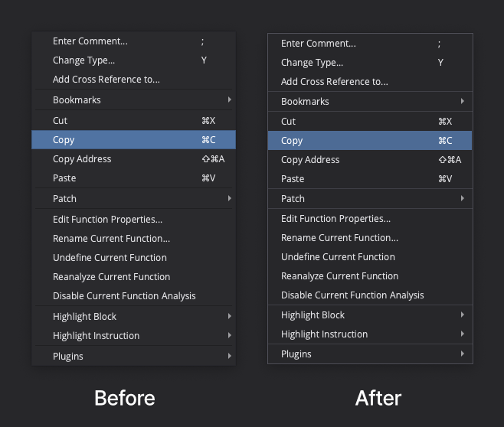
Task: Open Patch submenu arrow in Before menu
Action: tap(230, 198)
